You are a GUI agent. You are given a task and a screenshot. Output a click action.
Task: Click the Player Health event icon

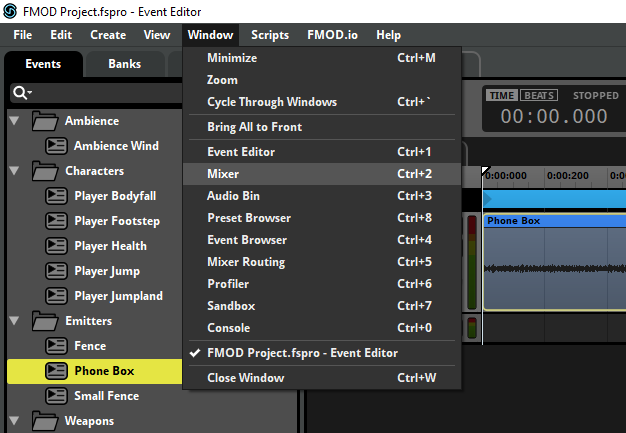(56, 246)
